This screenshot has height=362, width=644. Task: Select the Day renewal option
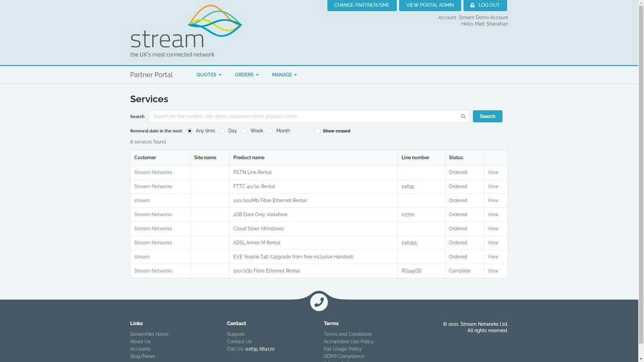pos(222,131)
